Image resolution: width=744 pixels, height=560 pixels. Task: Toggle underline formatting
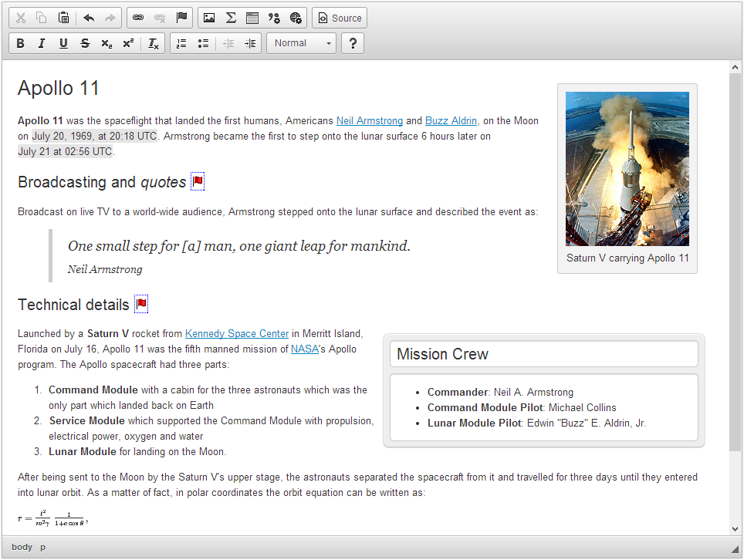coord(63,43)
